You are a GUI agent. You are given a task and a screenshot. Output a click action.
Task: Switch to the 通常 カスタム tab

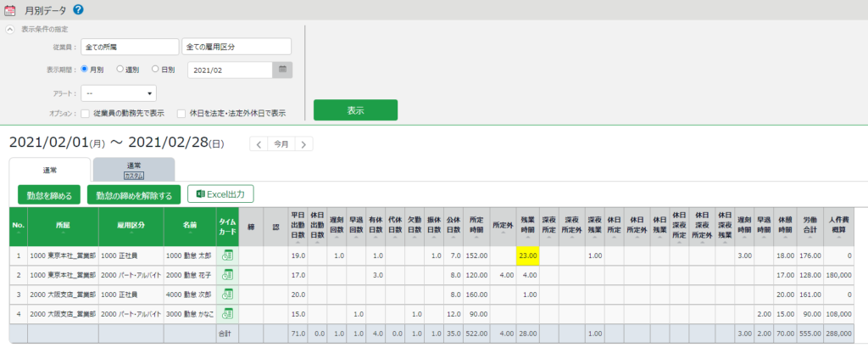pyautogui.click(x=134, y=170)
